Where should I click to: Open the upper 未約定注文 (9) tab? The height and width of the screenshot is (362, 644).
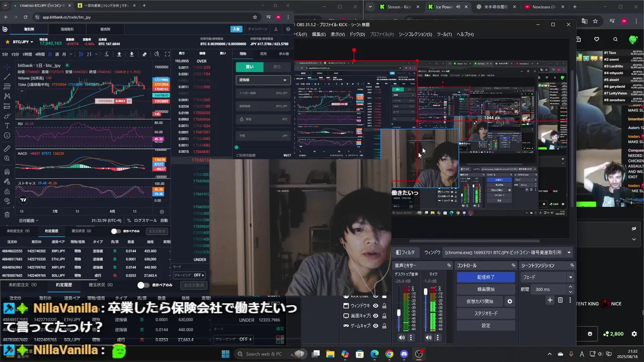tap(18, 231)
